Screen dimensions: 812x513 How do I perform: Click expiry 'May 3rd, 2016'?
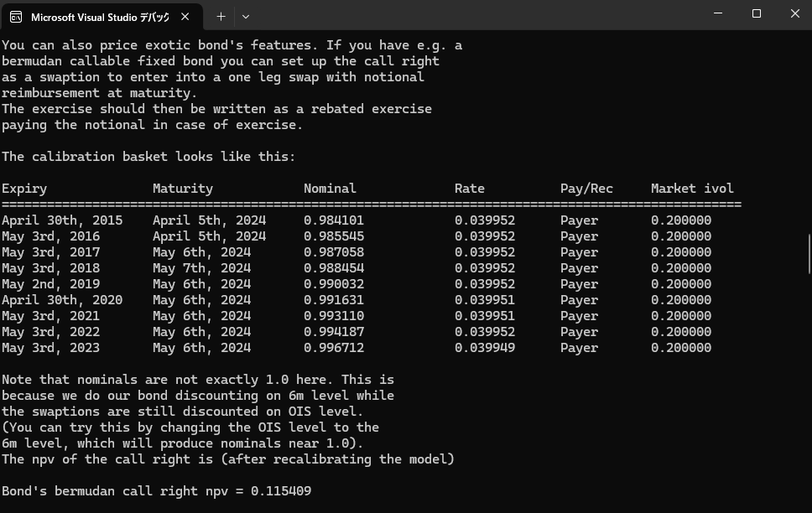point(50,236)
